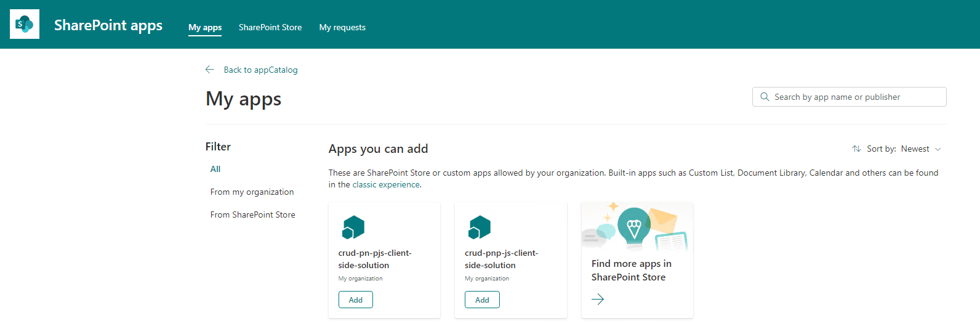980x323 pixels.
Task: Focus the Search by app name field
Action: pos(849,97)
